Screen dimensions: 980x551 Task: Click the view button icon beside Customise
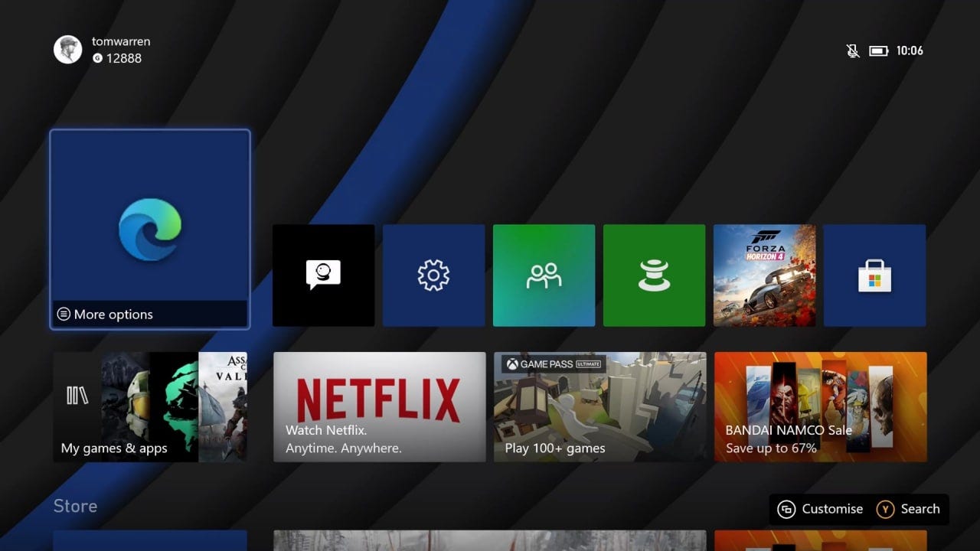[786, 509]
